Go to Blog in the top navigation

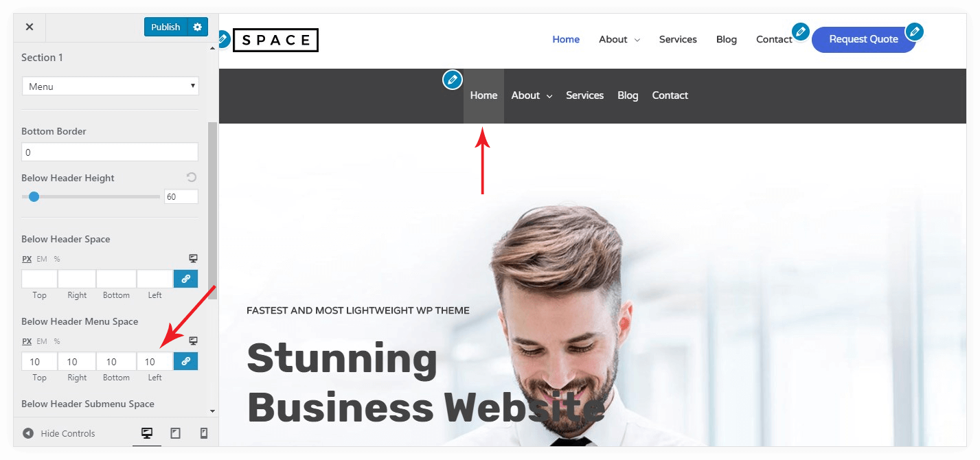[x=726, y=39]
